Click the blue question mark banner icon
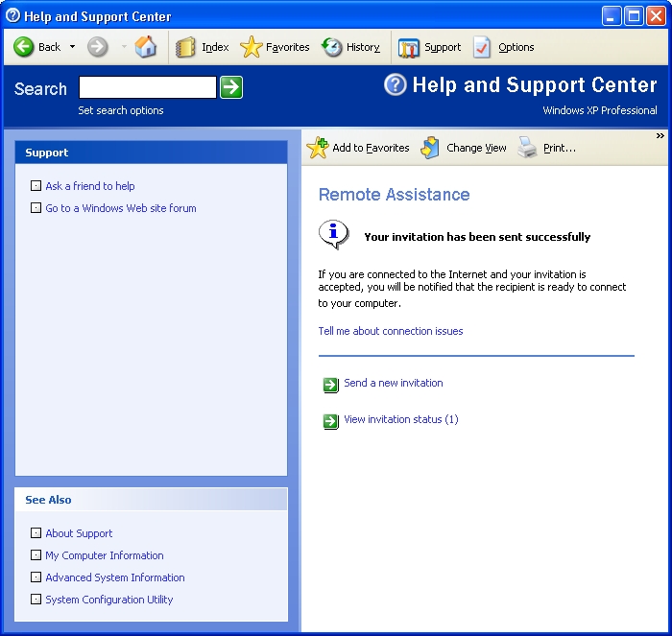The width and height of the screenshot is (672, 636). point(396,84)
